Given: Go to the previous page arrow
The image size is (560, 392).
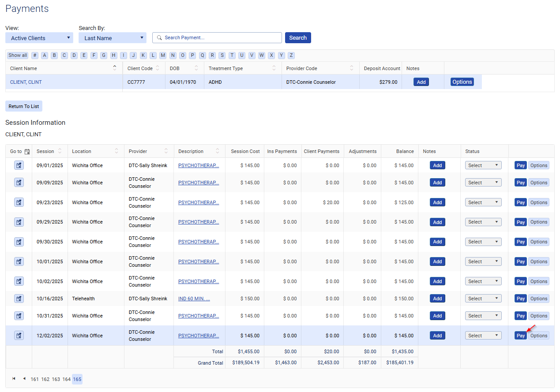Looking at the screenshot, I should coord(24,379).
